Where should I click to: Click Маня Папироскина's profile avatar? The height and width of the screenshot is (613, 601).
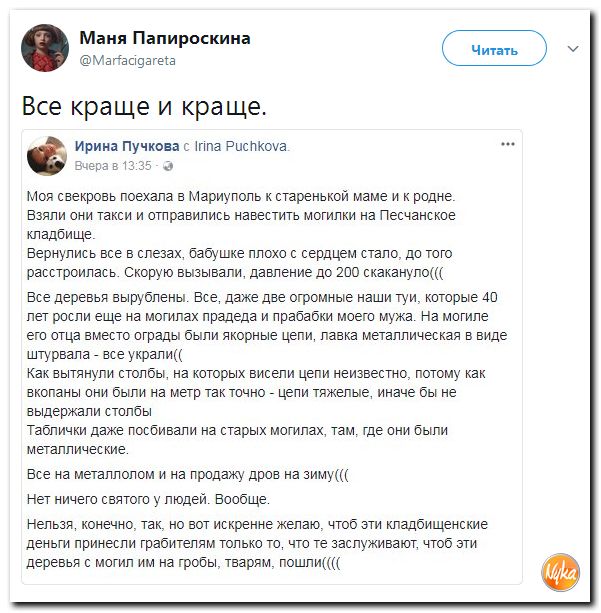46,47
